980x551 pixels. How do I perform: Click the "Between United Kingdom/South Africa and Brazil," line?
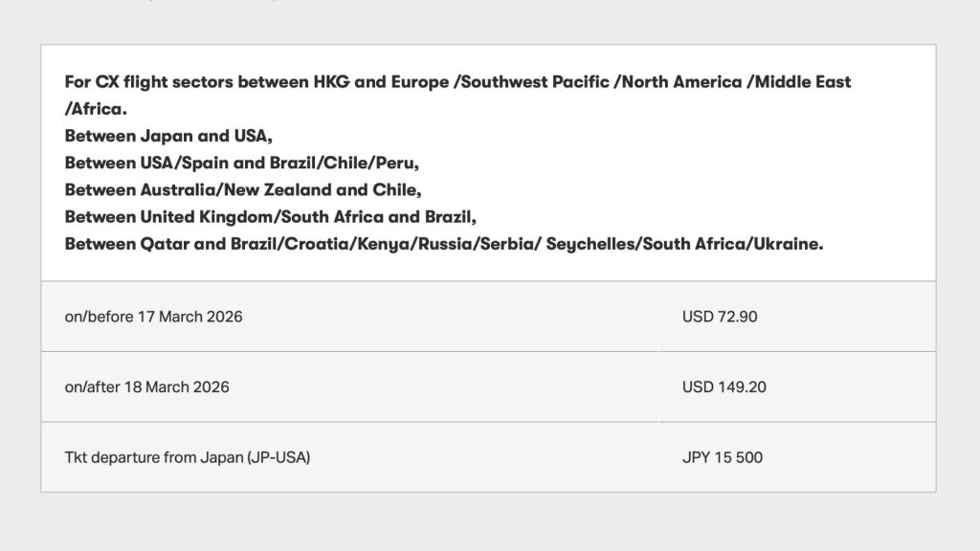(270, 216)
